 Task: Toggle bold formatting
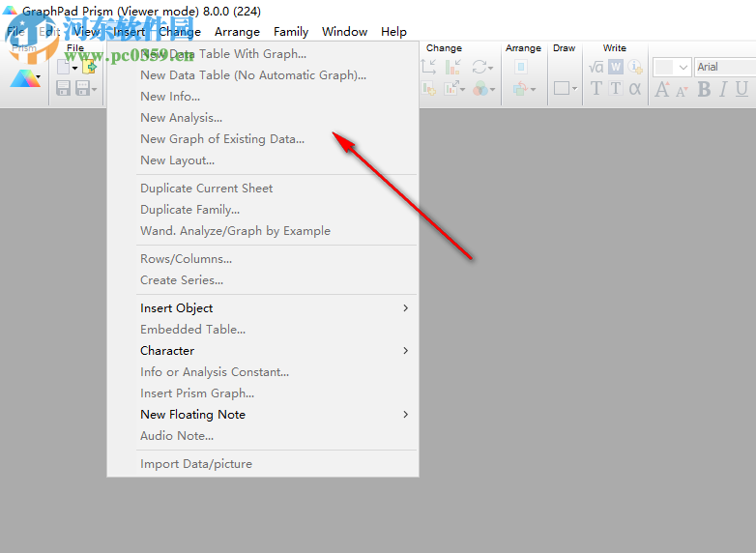704,89
